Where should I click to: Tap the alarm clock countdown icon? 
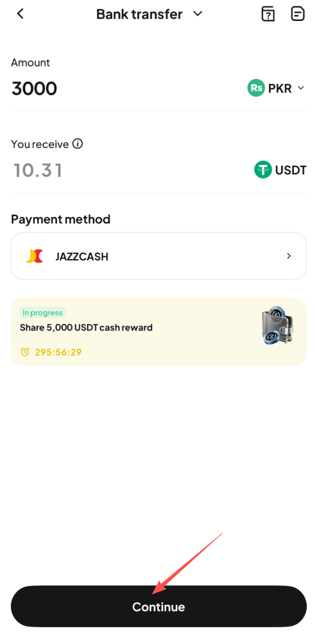25,352
